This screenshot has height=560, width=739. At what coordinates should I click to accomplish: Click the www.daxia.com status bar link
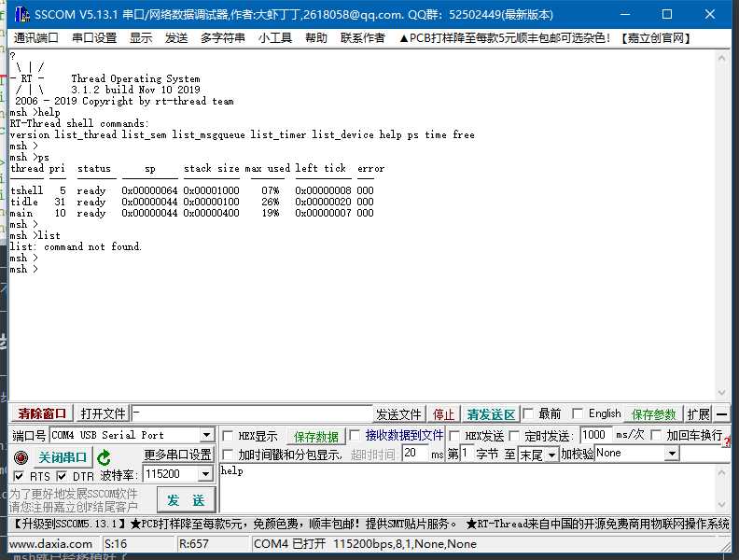[x=50, y=544]
